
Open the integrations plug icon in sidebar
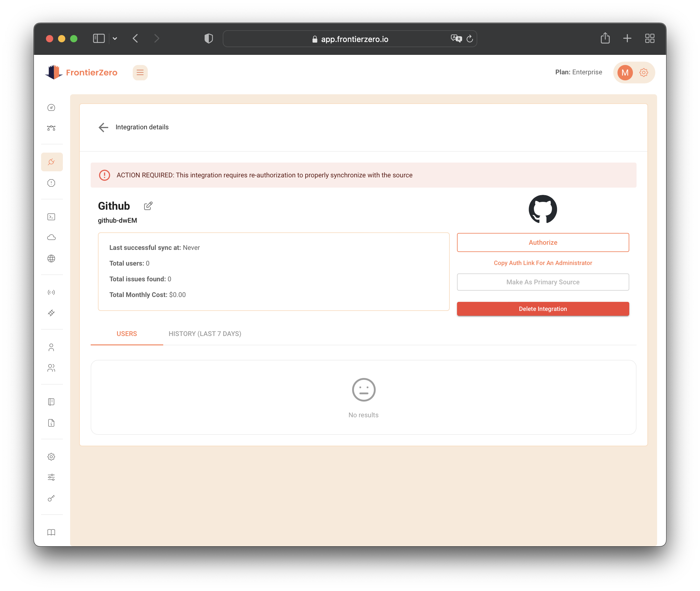click(x=52, y=162)
